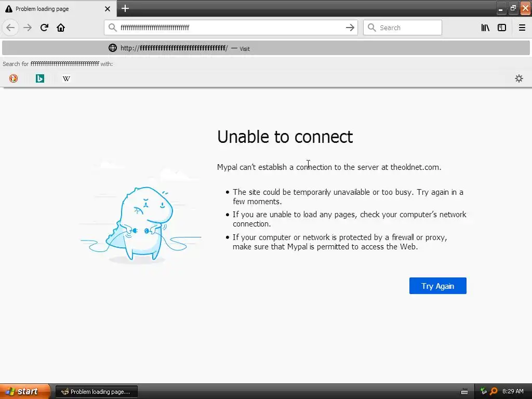Click the 'Search for ... with:' label
Viewport: 532px width, 399px height.
[58, 64]
